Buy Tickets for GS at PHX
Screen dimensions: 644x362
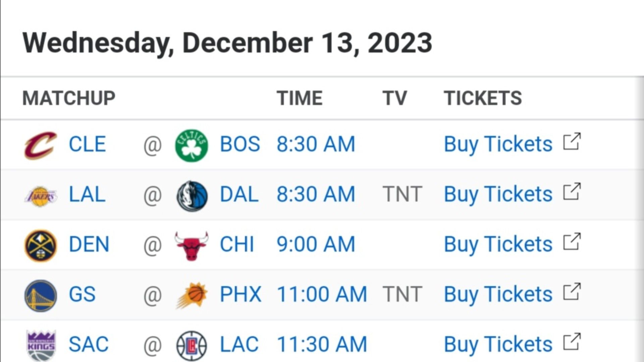coord(498,295)
